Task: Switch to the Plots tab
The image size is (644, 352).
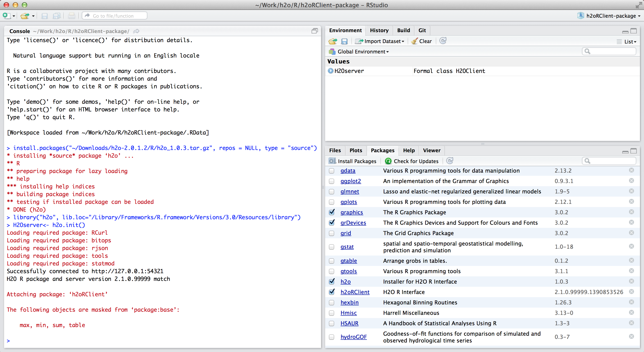Action: coord(356,150)
